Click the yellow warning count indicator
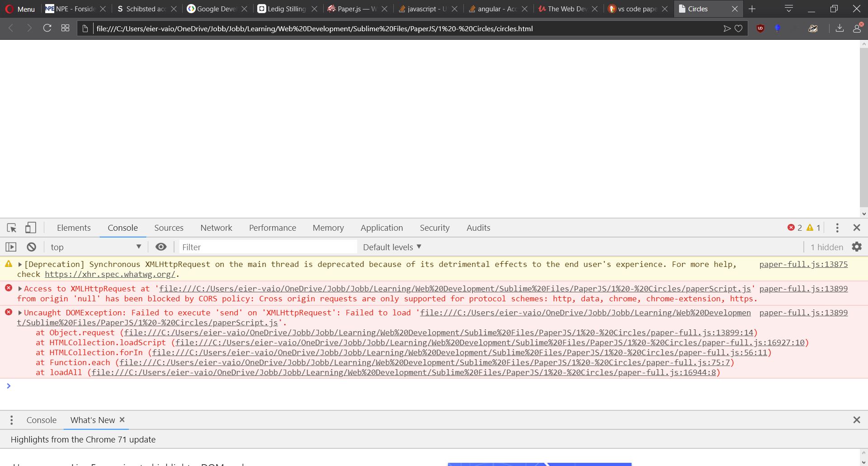This screenshot has height=466, width=868. click(813, 228)
